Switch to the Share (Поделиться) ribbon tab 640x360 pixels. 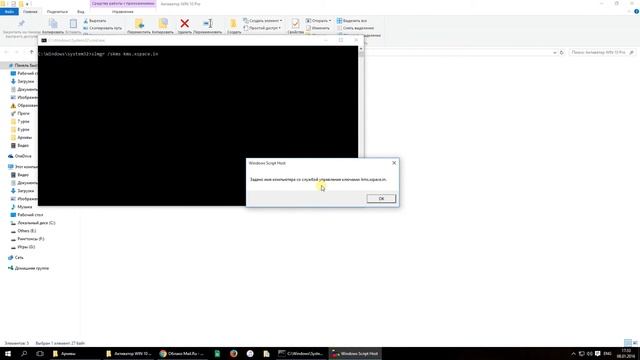point(57,11)
